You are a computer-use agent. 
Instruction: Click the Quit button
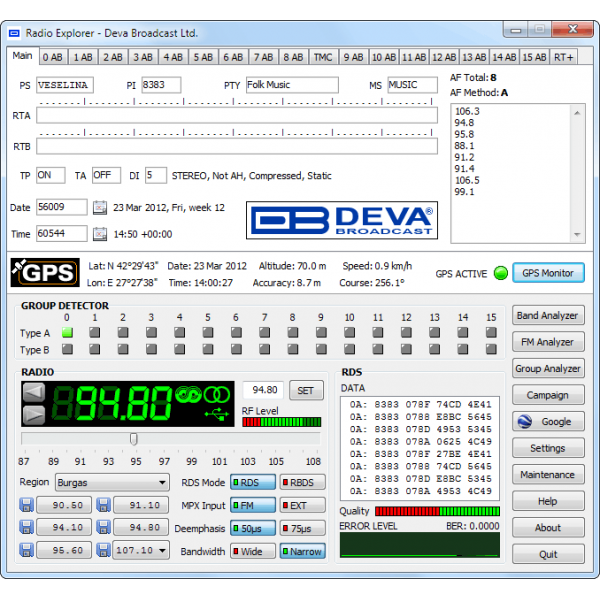tap(548, 554)
